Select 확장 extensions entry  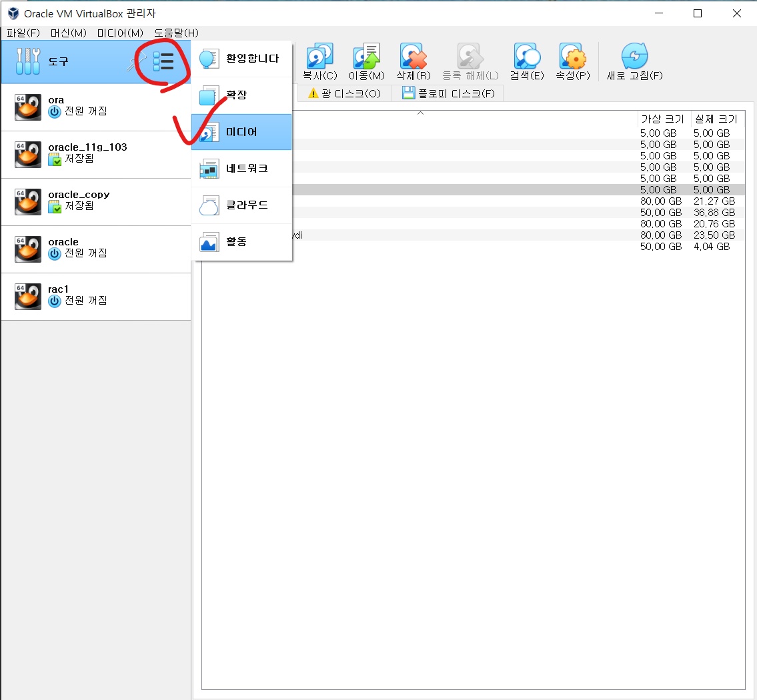click(242, 95)
